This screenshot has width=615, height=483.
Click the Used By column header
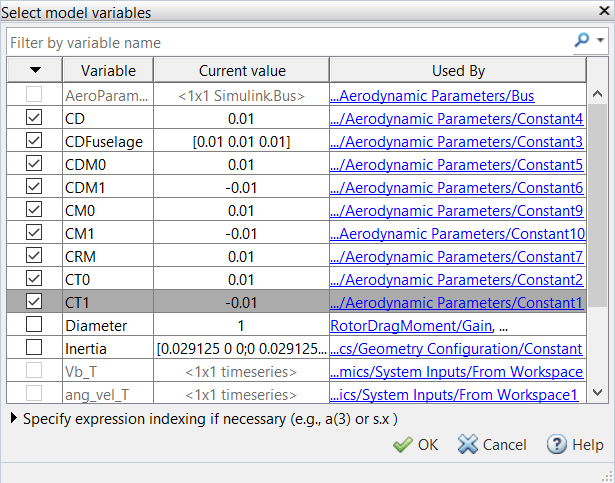(x=458, y=71)
